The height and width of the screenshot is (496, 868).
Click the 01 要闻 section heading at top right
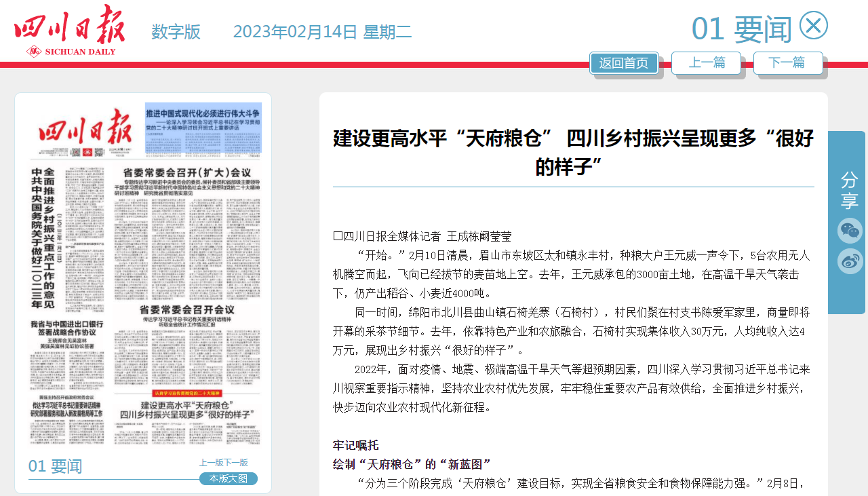point(741,29)
